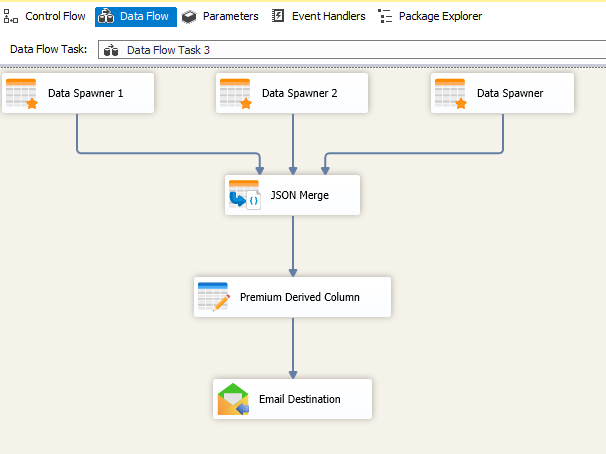606x454 pixels.
Task: Open the Event Handlers tab
Action: pyautogui.click(x=318, y=16)
